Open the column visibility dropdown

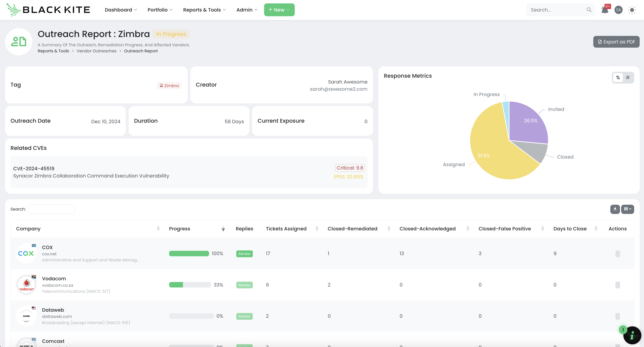(627, 209)
